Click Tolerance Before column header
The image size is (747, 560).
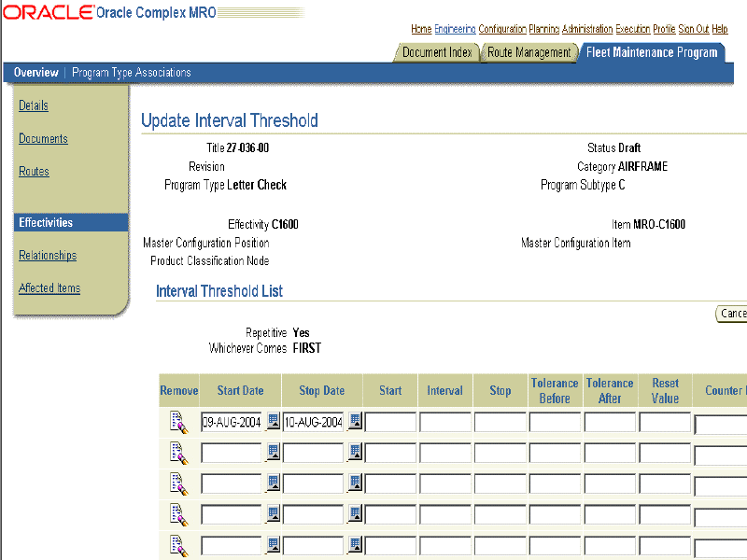[555, 390]
